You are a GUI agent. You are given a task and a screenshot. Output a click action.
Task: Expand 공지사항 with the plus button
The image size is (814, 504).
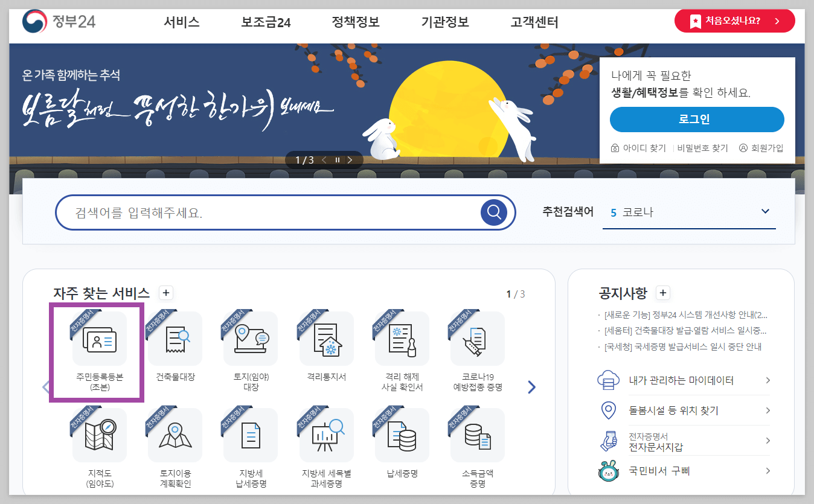click(x=662, y=293)
